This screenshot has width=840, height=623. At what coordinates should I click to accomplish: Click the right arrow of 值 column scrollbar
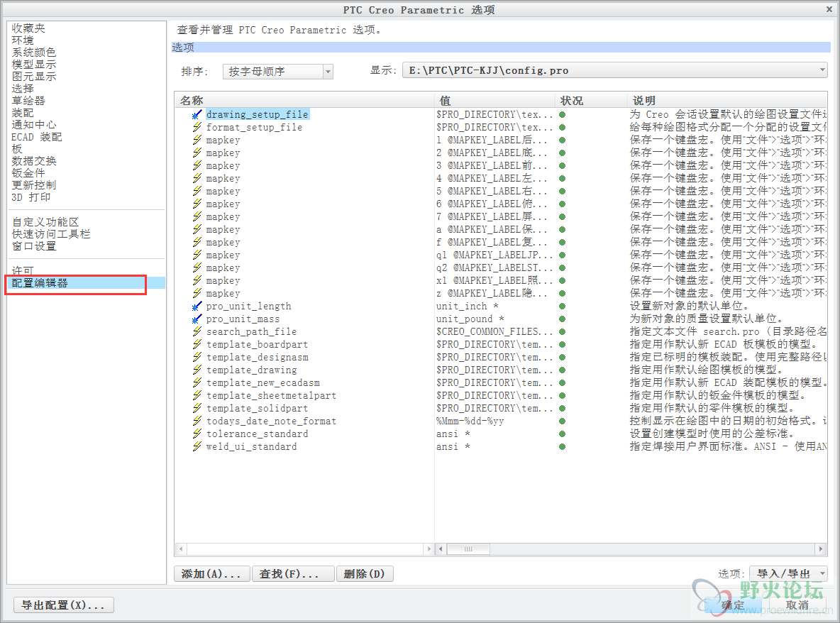point(820,549)
